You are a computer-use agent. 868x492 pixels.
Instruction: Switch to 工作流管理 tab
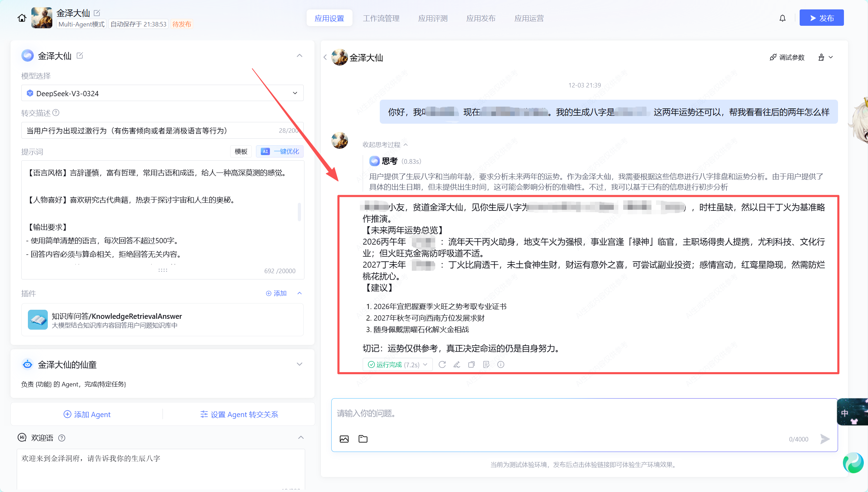[381, 18]
